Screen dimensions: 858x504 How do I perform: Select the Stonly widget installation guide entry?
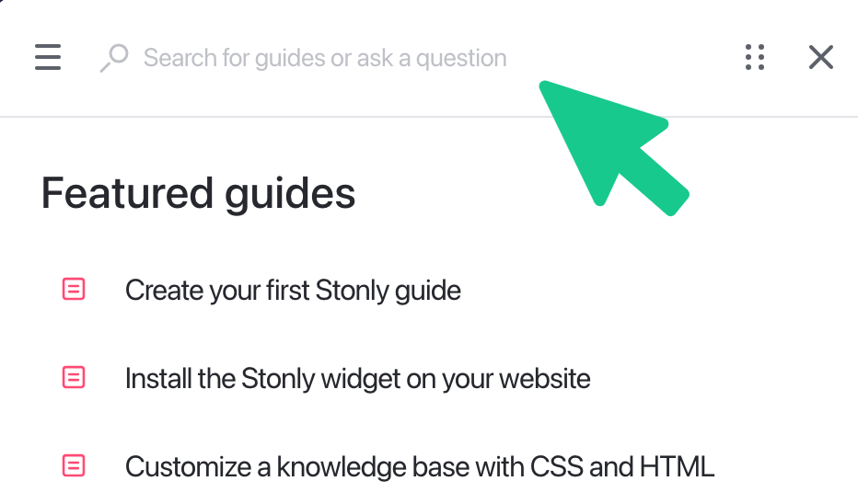(357, 378)
